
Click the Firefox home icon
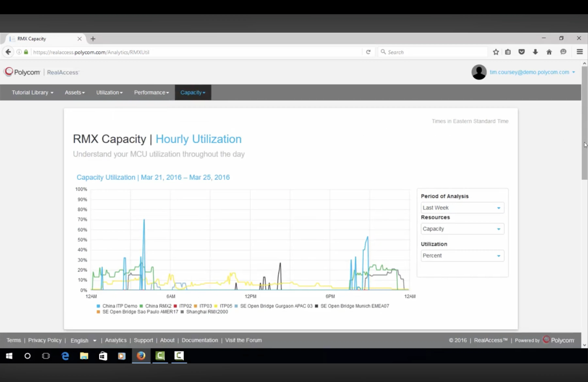pyautogui.click(x=549, y=52)
